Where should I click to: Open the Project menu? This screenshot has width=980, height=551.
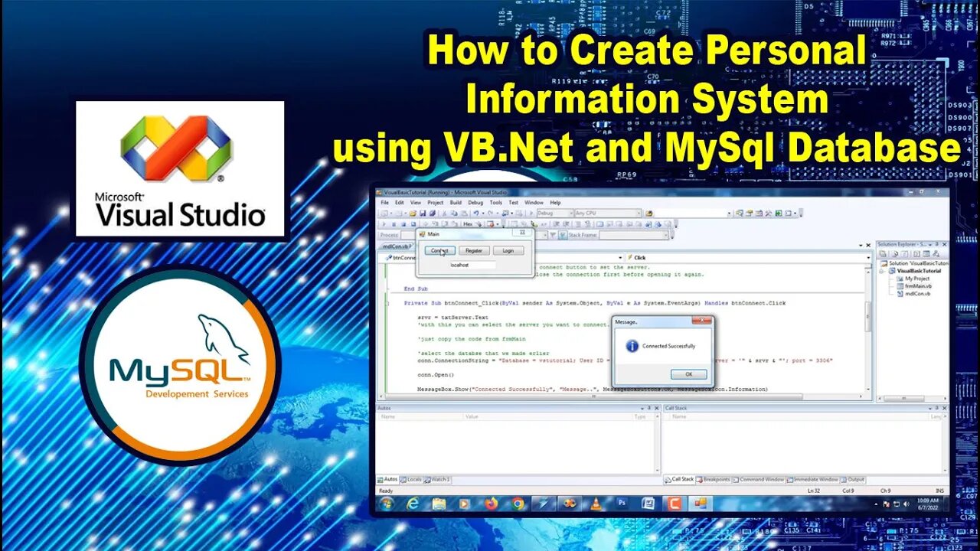pyautogui.click(x=436, y=202)
